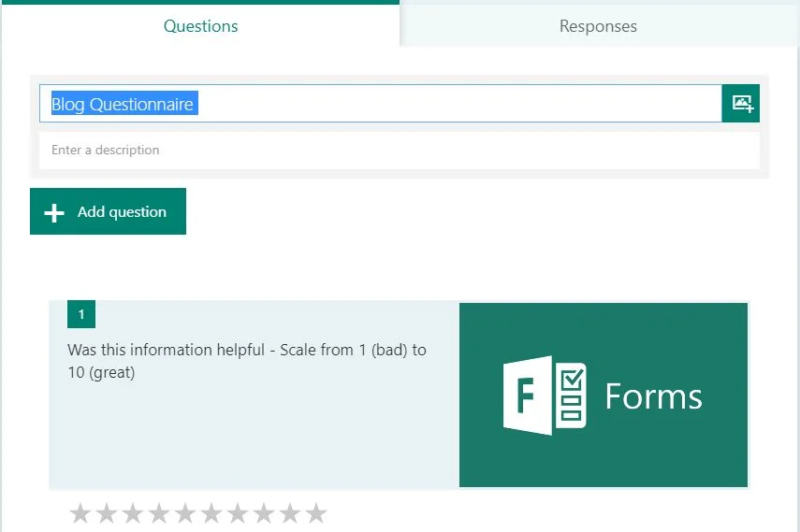800x532 pixels.
Task: Select the question text about helpful information
Action: point(247,361)
